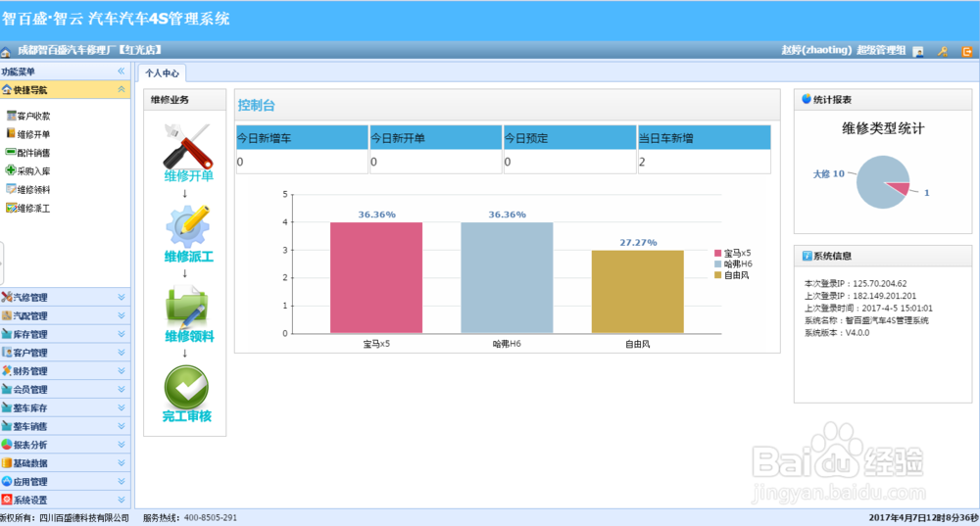
Task: Open the 采购入库 quick link text
Action: 33,171
